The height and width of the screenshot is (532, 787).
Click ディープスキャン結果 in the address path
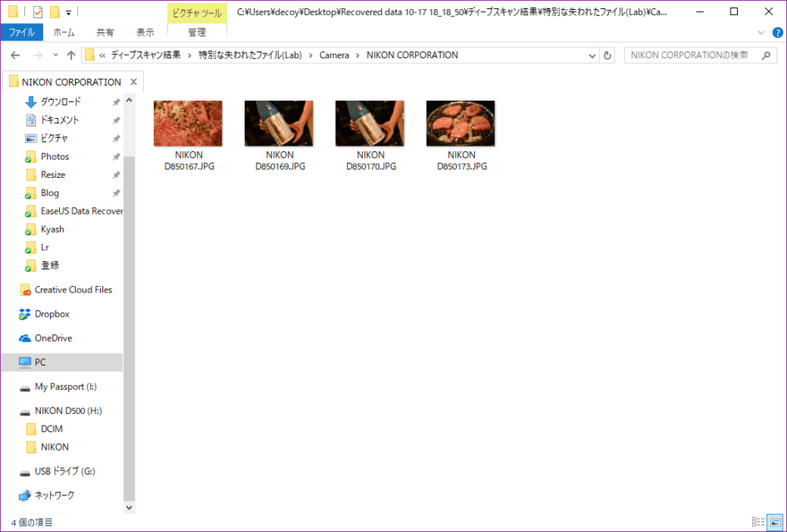click(x=146, y=55)
